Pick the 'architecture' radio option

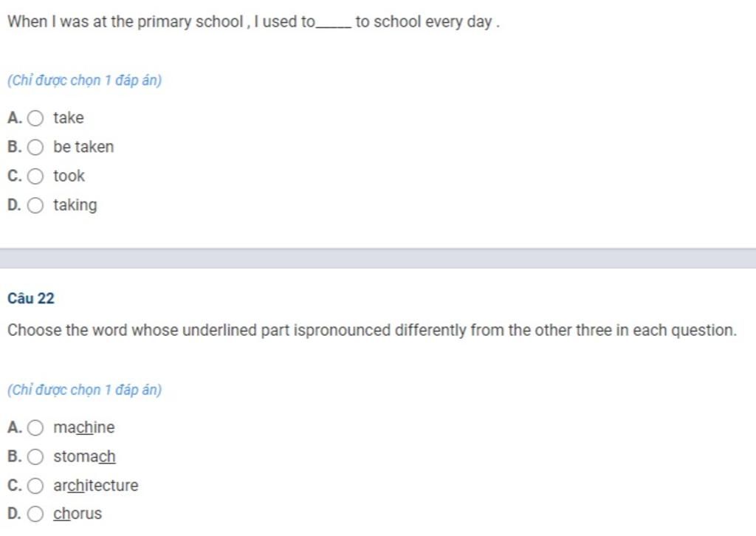click(35, 485)
